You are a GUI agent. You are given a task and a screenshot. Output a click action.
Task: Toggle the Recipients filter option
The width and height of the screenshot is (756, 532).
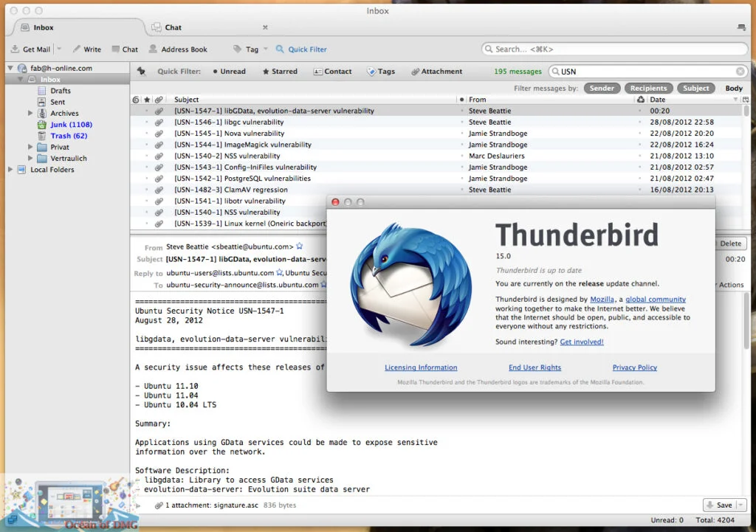[x=648, y=89]
